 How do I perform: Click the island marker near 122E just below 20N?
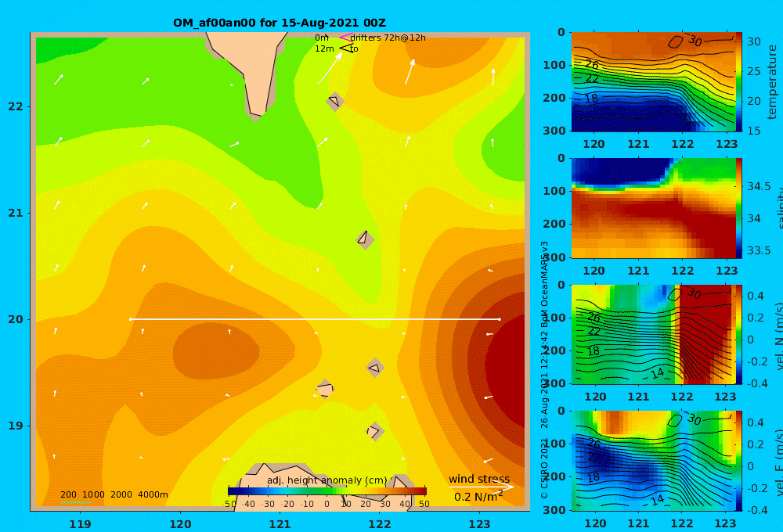(375, 368)
